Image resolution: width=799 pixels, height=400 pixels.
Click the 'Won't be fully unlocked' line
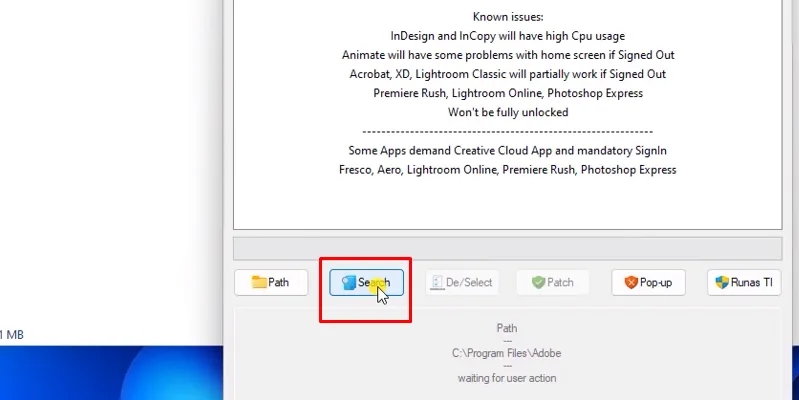[x=507, y=112]
